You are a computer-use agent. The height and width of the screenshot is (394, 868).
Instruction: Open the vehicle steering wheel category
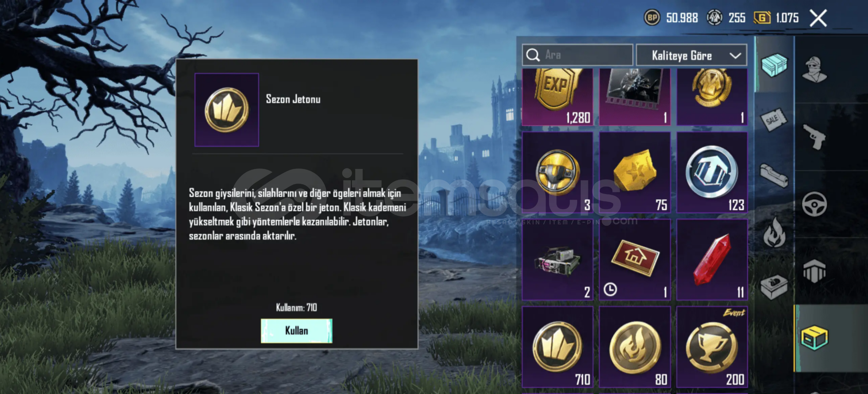click(814, 204)
